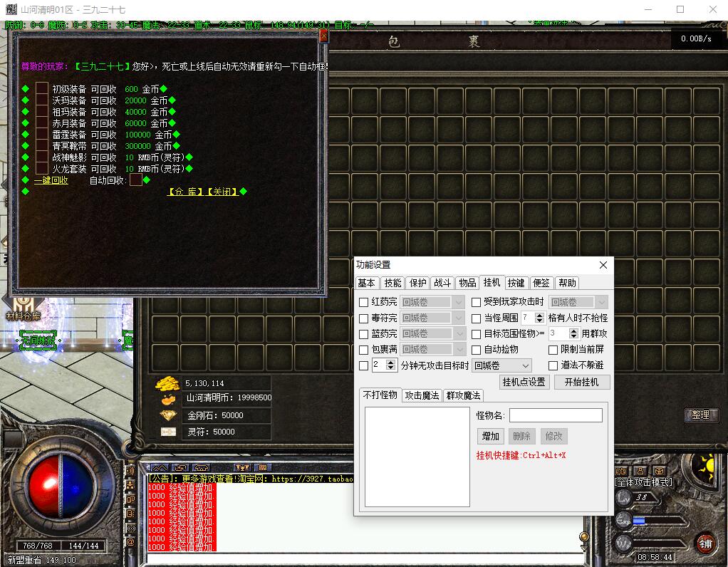Click the gold coin pile icon

[168, 383]
